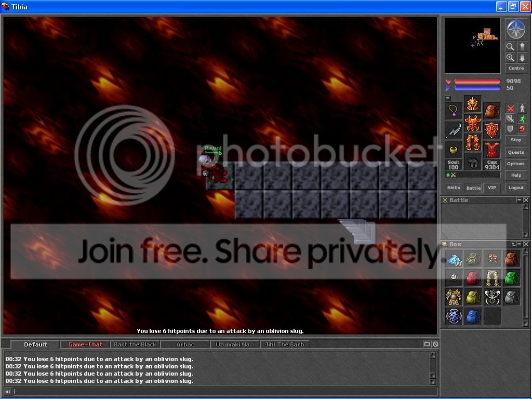
Task: Toggle the VIP window button
Action: (491, 188)
